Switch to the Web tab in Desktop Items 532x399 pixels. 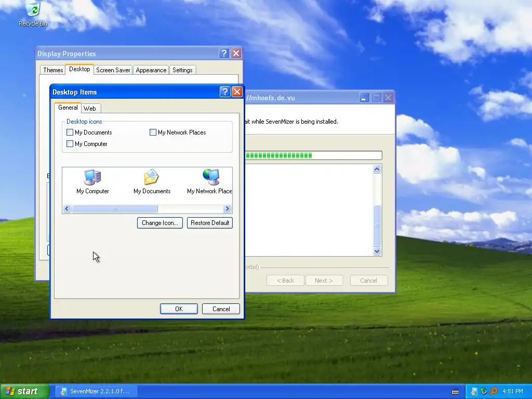pos(90,109)
